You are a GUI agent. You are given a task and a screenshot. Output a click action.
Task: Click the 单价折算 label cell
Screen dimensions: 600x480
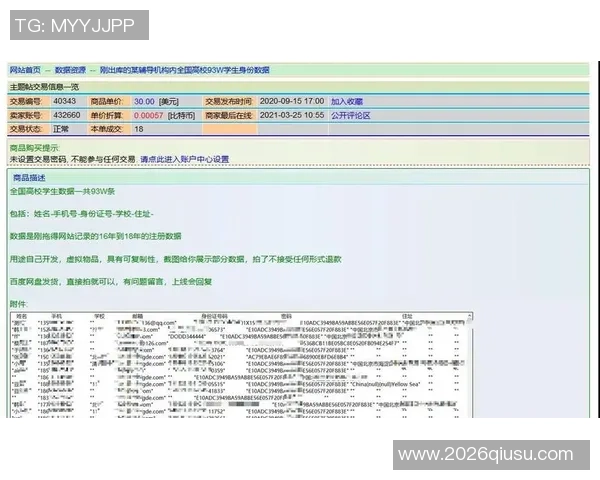109,115
